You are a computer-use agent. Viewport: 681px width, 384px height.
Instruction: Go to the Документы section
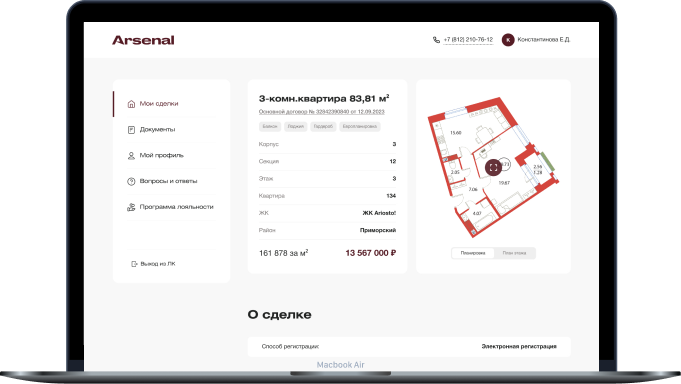coord(157,129)
